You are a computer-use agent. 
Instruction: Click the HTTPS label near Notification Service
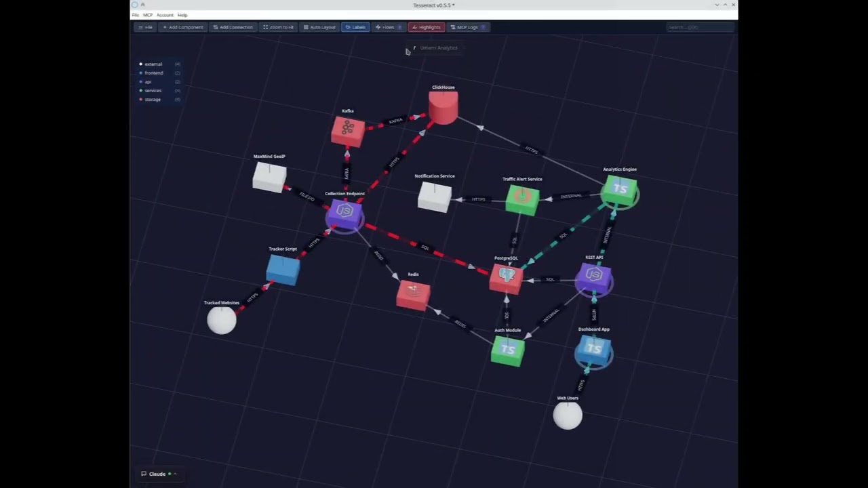coord(478,199)
